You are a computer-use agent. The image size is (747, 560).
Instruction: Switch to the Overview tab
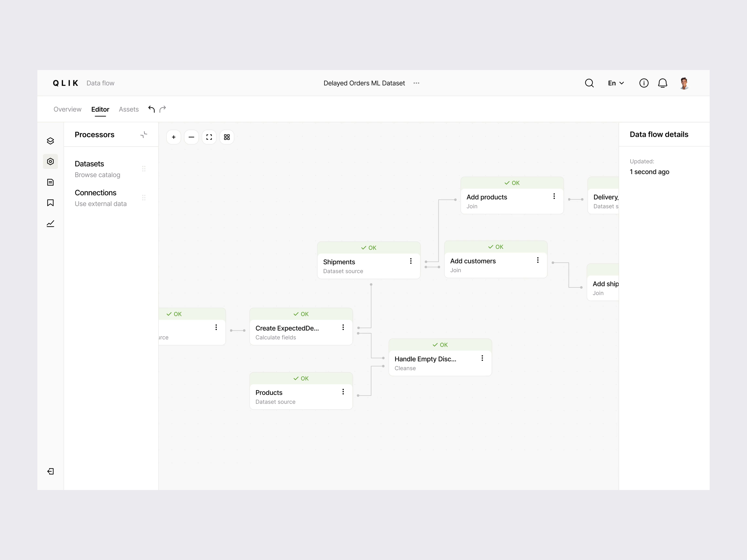click(x=67, y=109)
